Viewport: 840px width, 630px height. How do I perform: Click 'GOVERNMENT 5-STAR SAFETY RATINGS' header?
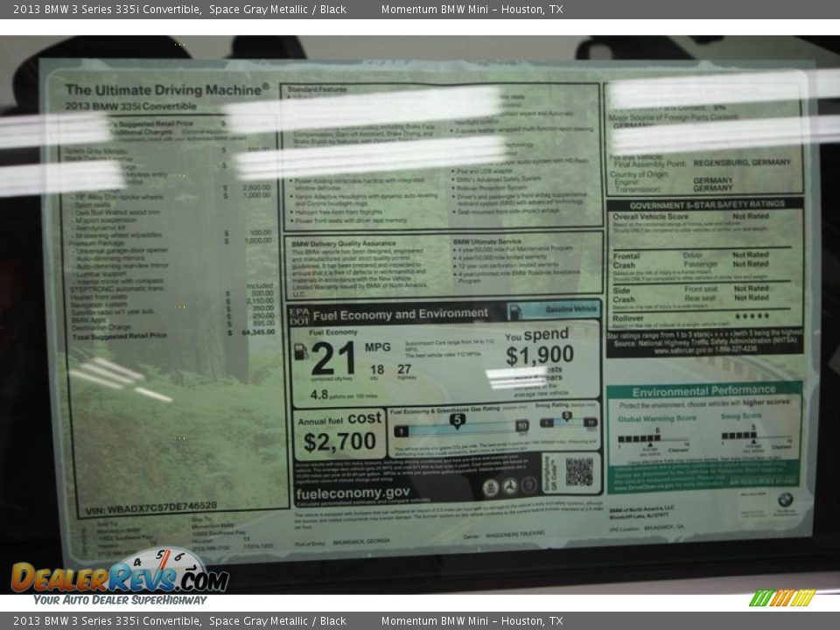click(707, 205)
